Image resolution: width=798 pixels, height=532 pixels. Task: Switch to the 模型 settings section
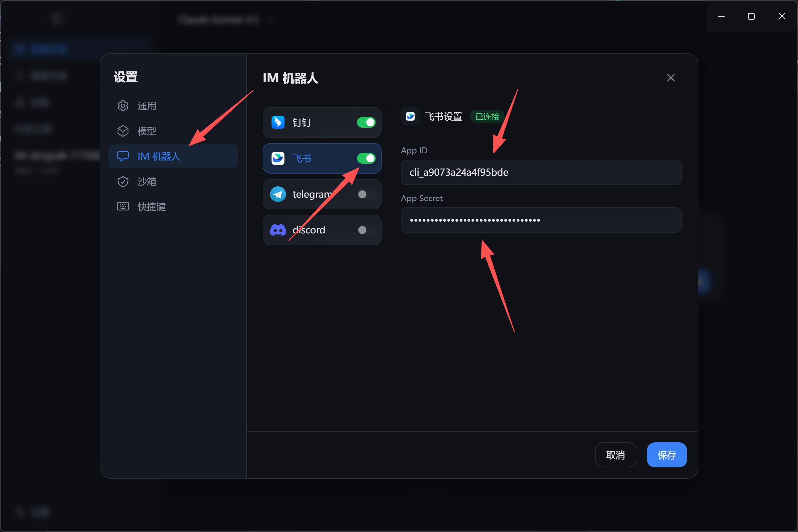147,131
